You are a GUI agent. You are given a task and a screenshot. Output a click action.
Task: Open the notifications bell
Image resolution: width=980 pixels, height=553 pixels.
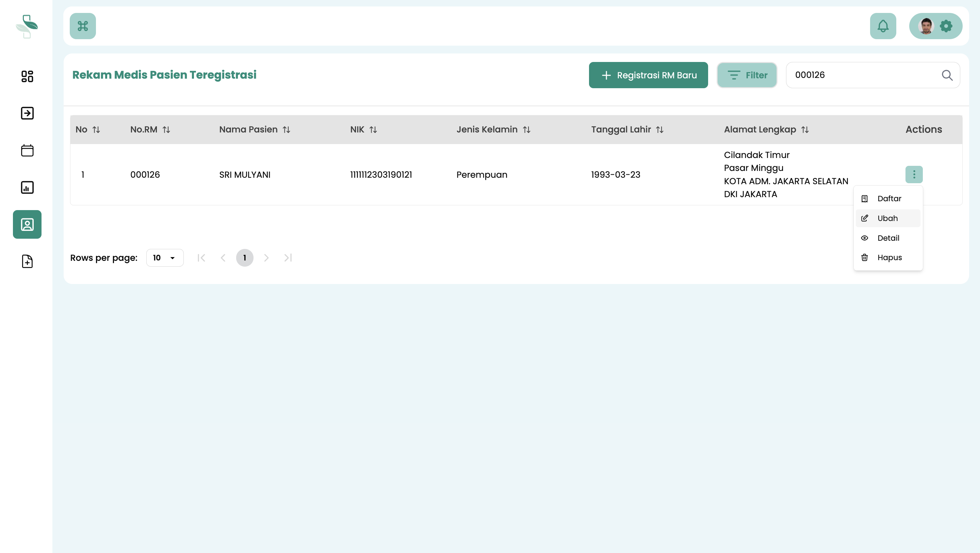coord(883,26)
